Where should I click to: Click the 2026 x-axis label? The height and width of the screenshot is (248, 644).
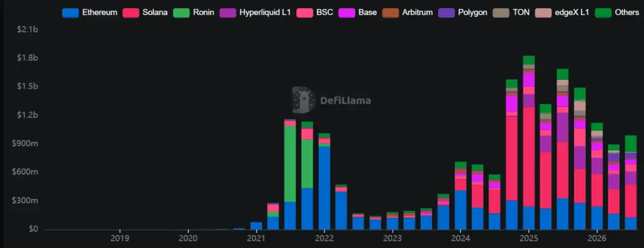597,238
